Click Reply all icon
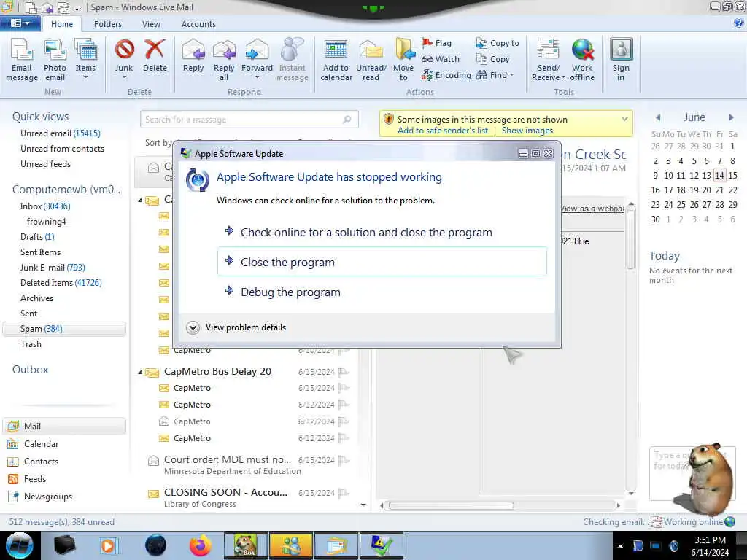 224,60
